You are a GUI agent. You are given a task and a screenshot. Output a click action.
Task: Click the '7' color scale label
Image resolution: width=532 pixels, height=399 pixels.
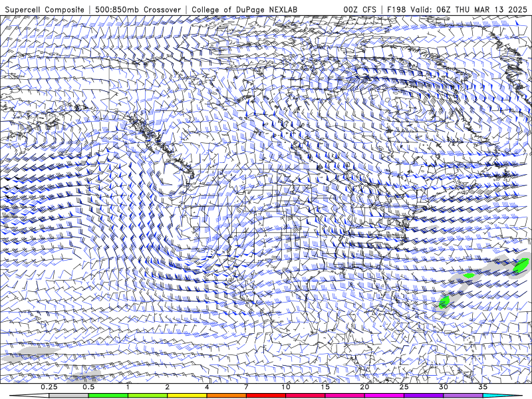[246, 387]
